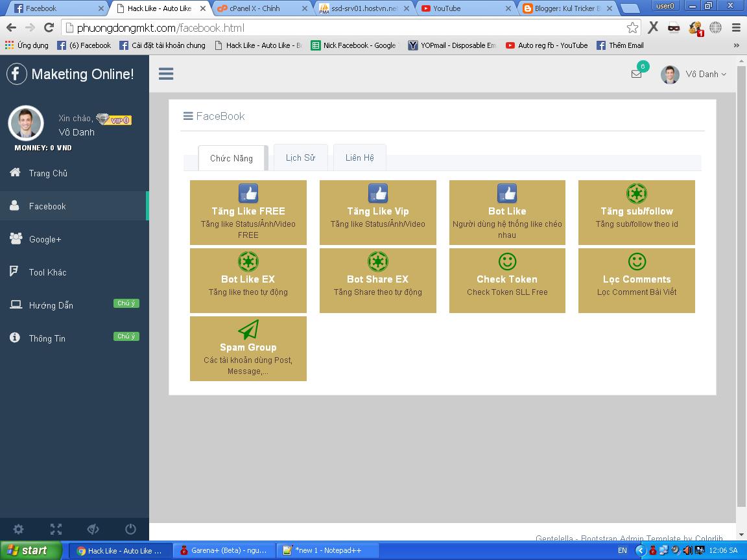The width and height of the screenshot is (747, 560).
Task: Open the Cài đặt tài khoản chung bookmark
Action: click(163, 45)
